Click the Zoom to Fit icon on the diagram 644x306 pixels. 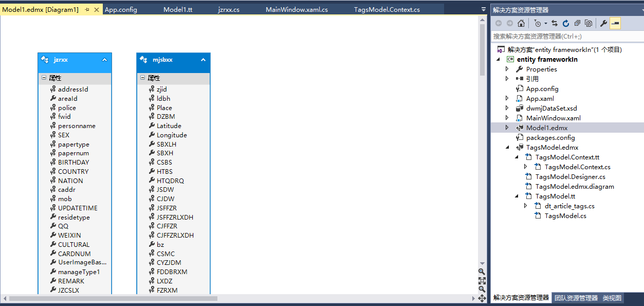(482, 280)
